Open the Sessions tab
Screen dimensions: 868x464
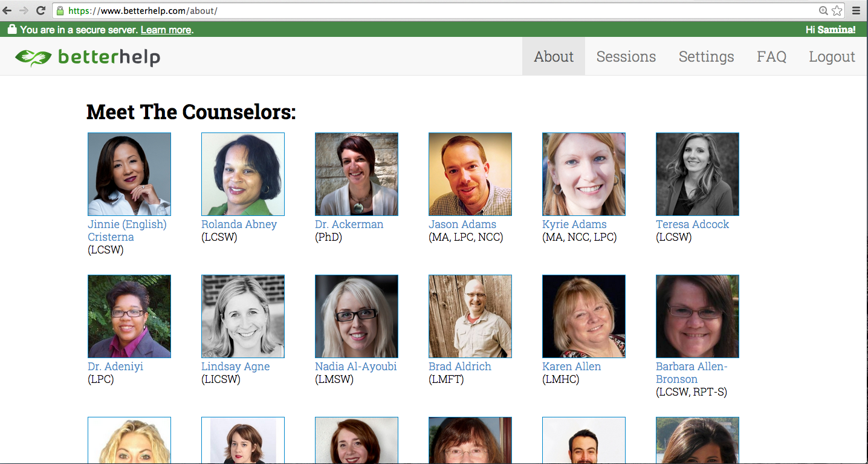pos(626,56)
